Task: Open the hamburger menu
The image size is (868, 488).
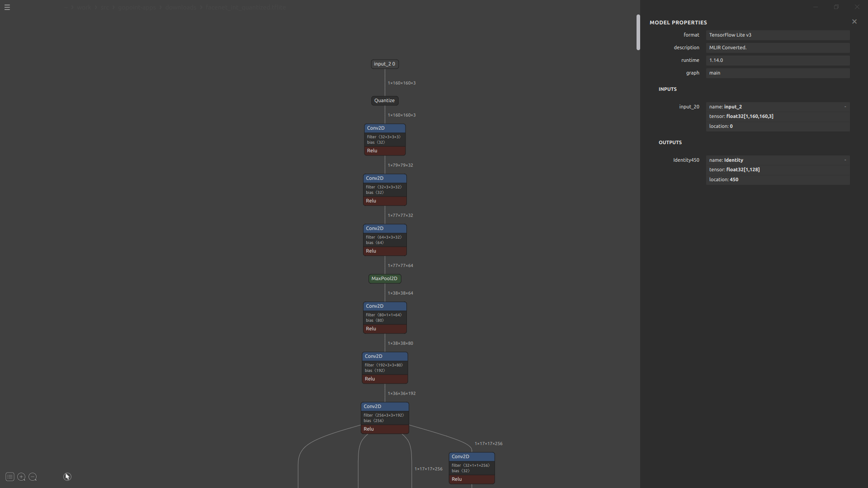Action: pyautogui.click(x=7, y=7)
